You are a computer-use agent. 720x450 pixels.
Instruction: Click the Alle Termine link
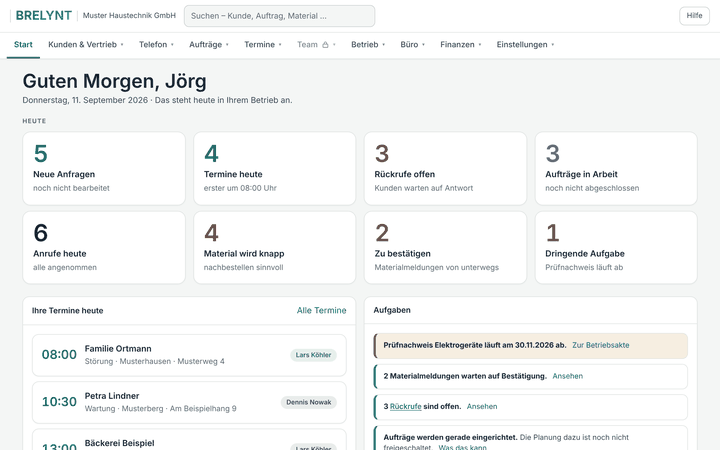(321, 310)
